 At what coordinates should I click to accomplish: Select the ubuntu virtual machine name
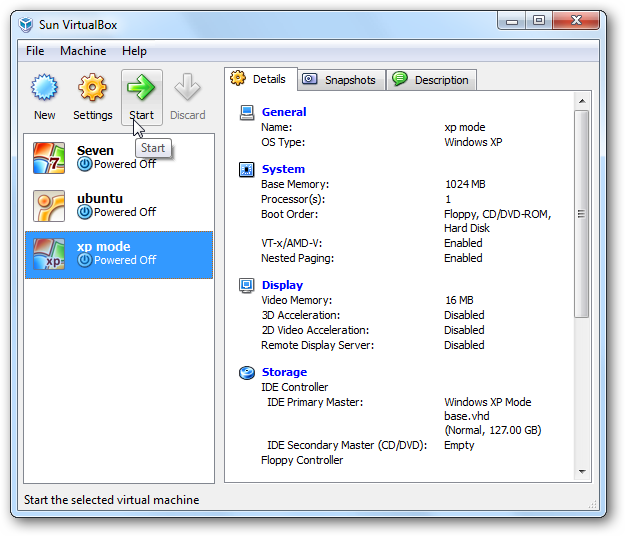100,198
